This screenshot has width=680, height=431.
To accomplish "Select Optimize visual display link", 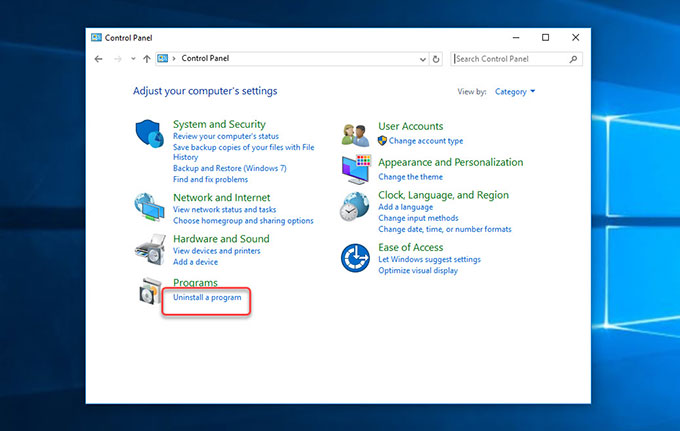I will click(x=418, y=271).
